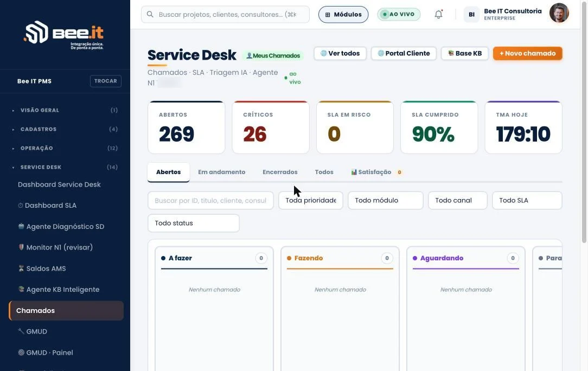This screenshot has width=588, height=371.
Task: Toggle the Meus Chamados filter
Action: pyautogui.click(x=273, y=55)
